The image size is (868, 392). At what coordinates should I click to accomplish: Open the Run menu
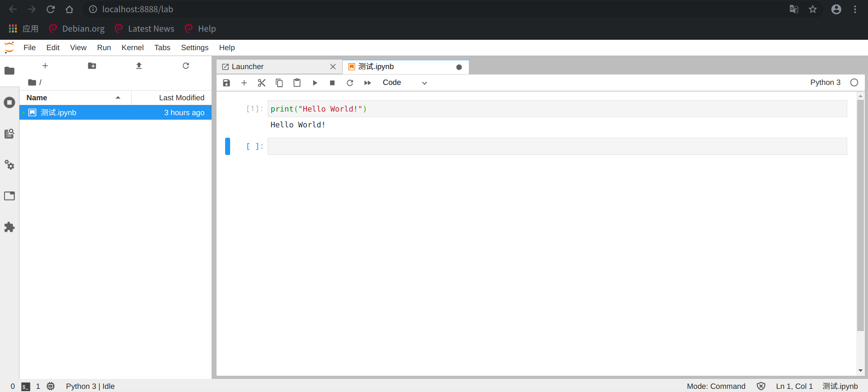104,47
